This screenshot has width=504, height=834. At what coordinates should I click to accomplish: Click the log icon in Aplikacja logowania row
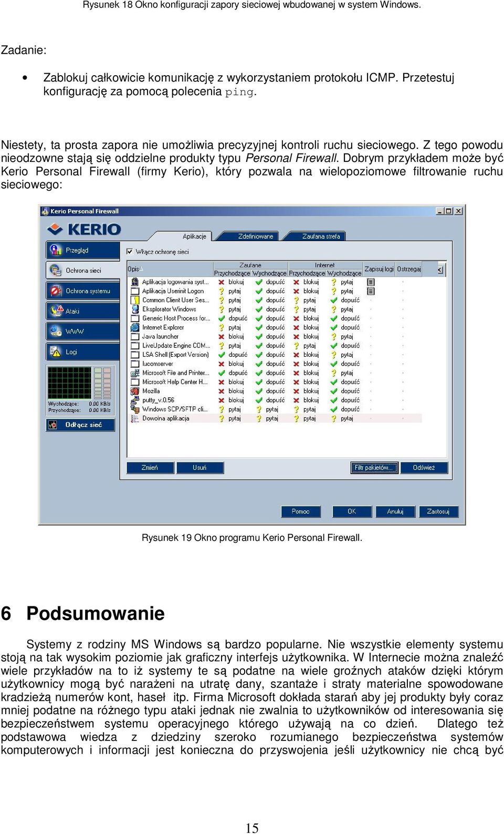tap(371, 282)
